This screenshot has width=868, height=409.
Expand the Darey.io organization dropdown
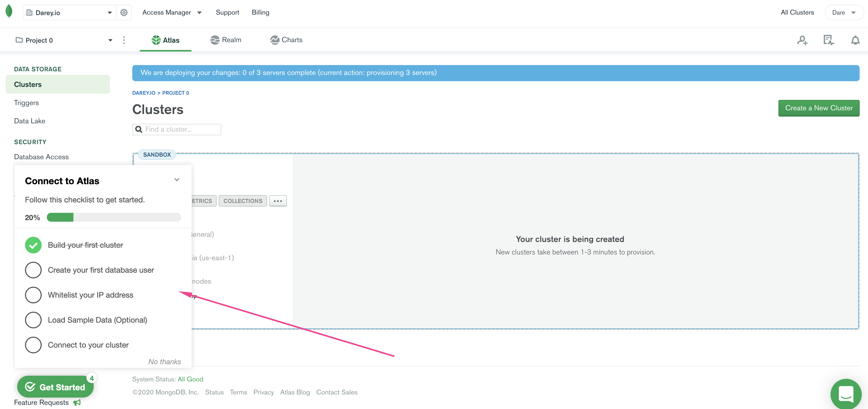point(110,12)
